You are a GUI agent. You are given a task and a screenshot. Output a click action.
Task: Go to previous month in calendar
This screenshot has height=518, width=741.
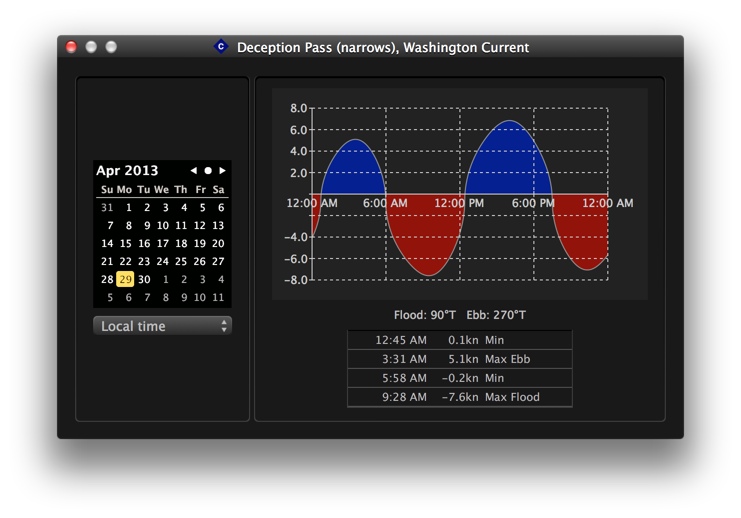pos(193,171)
